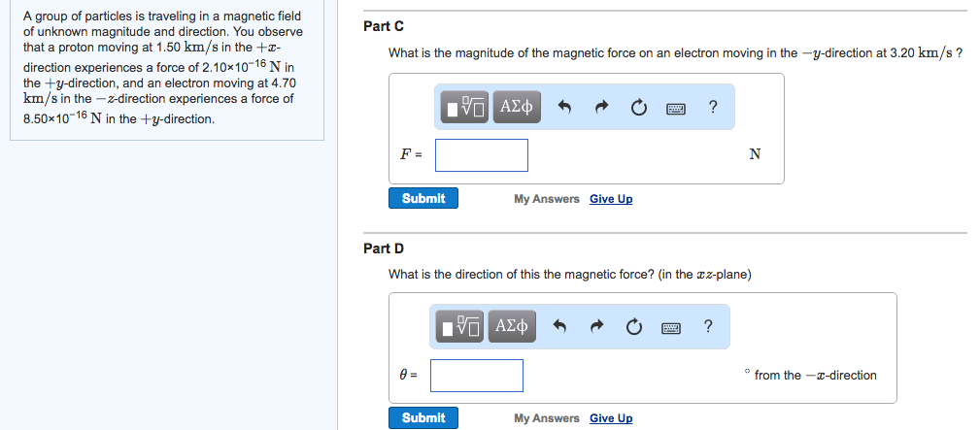Open Greek symbols palette in Part D
980x430 pixels.
coord(512,325)
